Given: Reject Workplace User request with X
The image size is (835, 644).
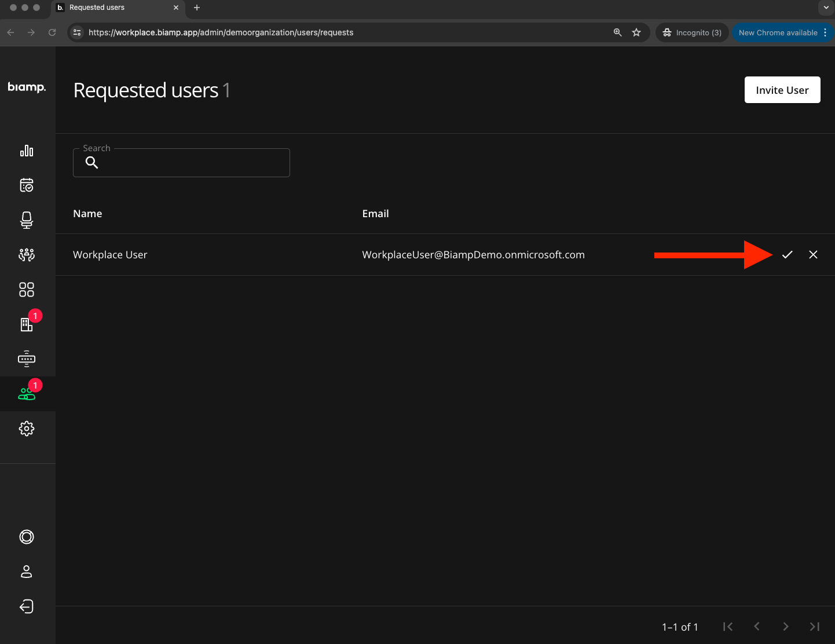Looking at the screenshot, I should 814,255.
